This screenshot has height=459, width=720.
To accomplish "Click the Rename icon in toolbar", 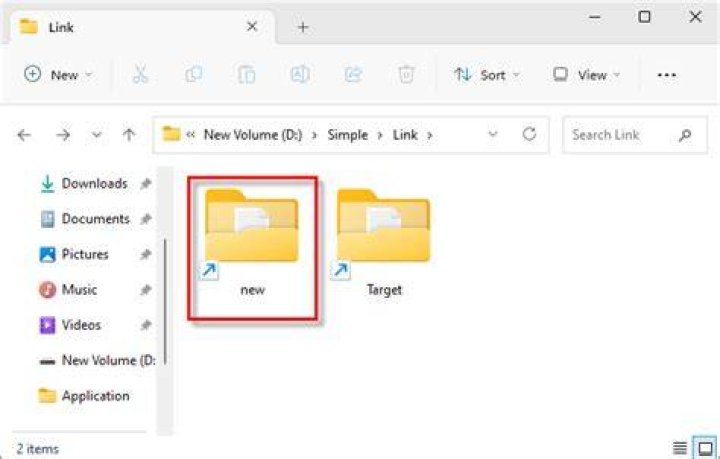I will coord(300,74).
